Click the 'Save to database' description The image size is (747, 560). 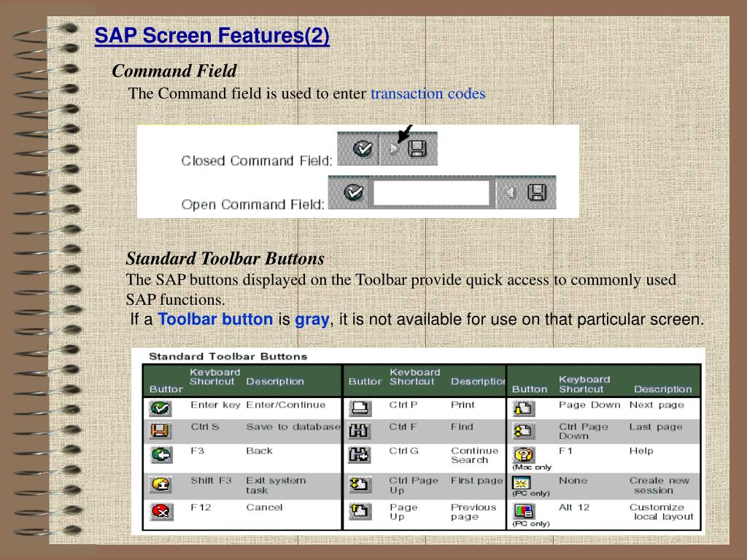(293, 427)
